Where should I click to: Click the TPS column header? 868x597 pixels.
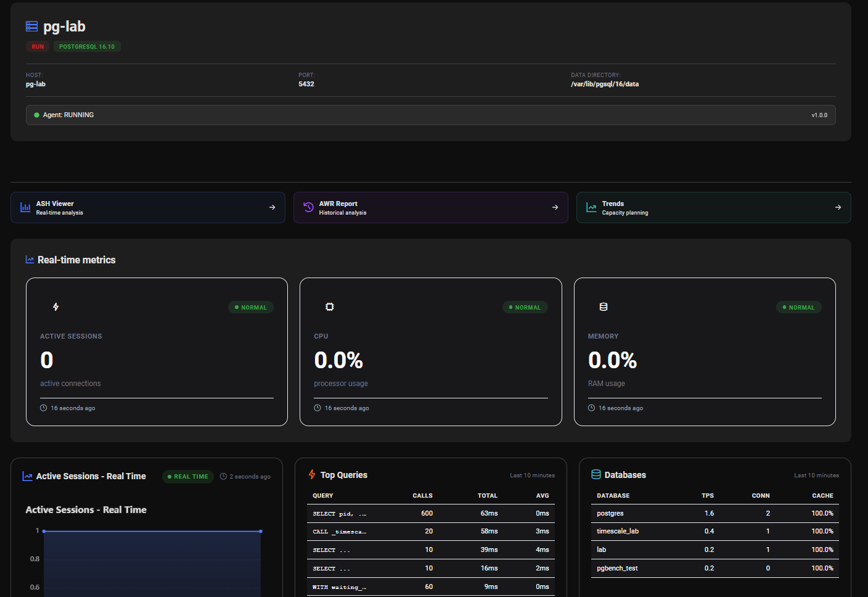pos(708,495)
